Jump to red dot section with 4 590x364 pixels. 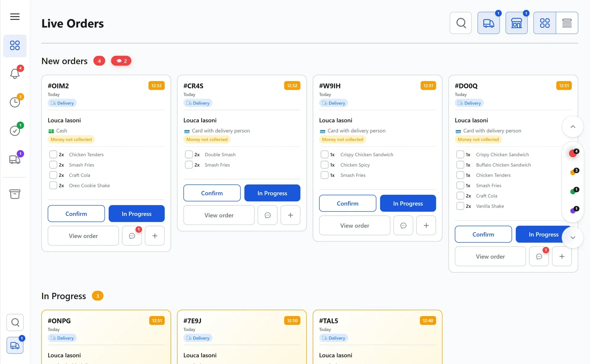pyautogui.click(x=573, y=153)
